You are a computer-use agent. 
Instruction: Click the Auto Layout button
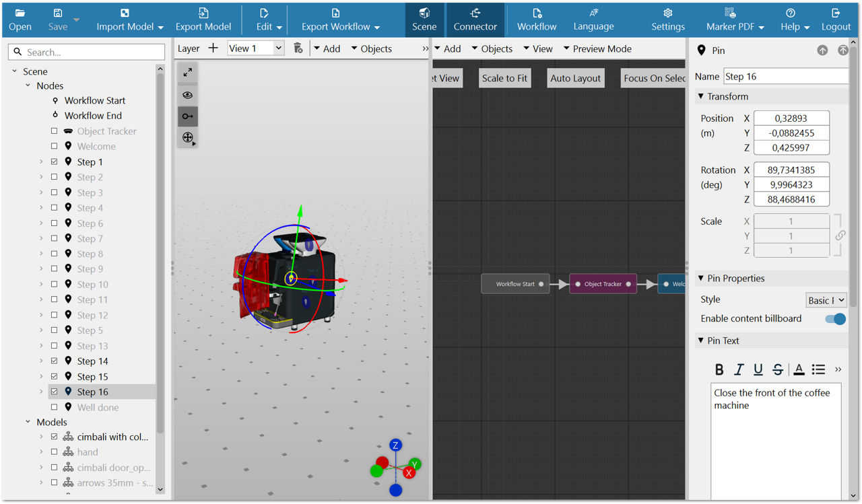coord(575,78)
